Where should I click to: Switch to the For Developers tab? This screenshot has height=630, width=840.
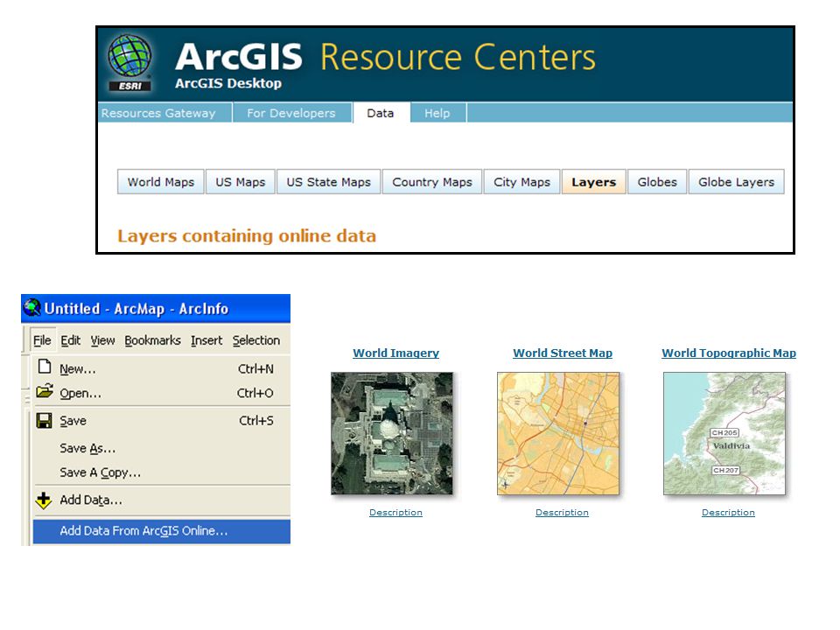(291, 113)
